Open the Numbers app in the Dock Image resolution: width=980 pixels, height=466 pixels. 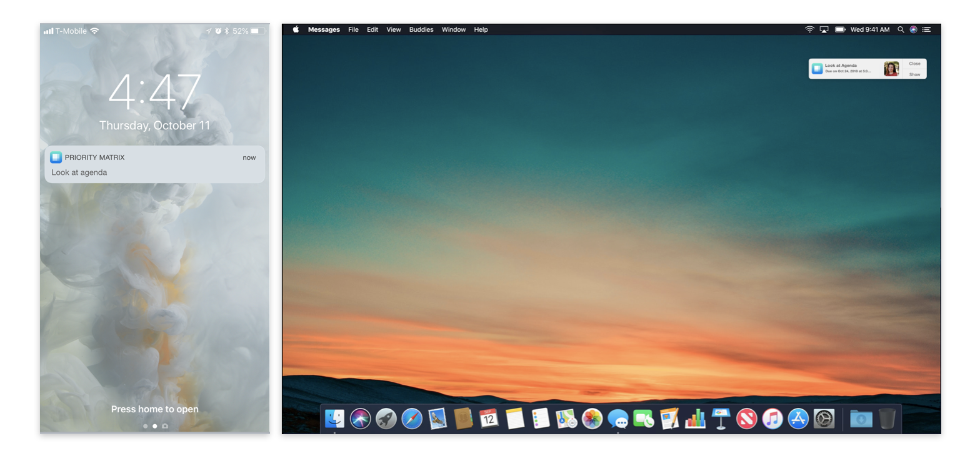click(695, 419)
